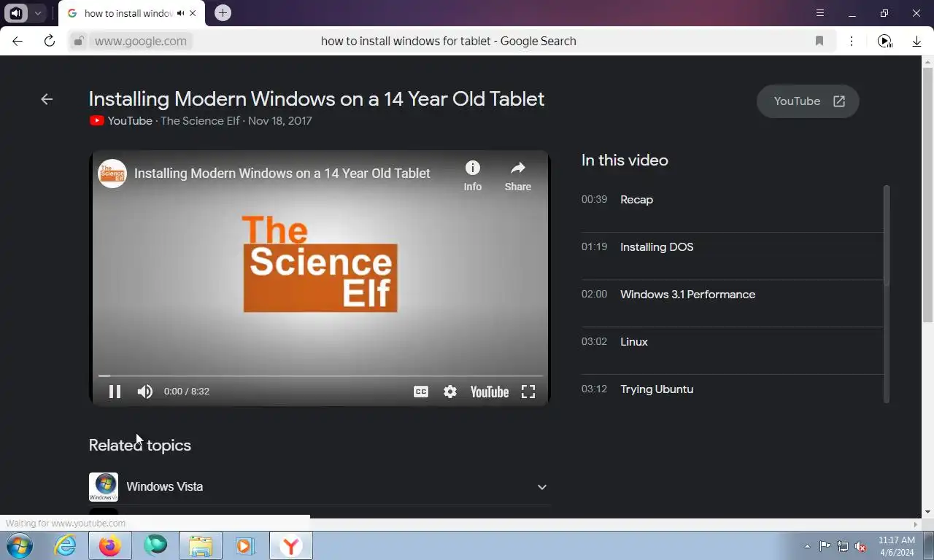Open the tab list dropdown arrow

point(37,13)
